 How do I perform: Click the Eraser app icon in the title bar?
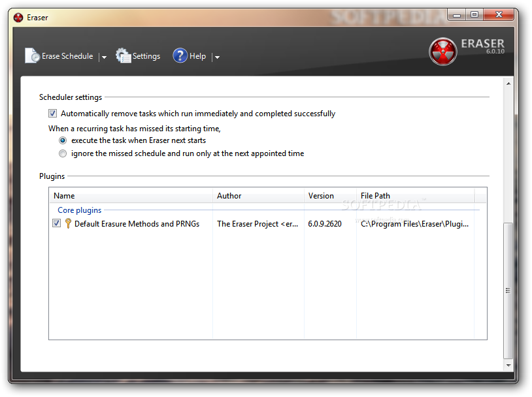click(18, 18)
